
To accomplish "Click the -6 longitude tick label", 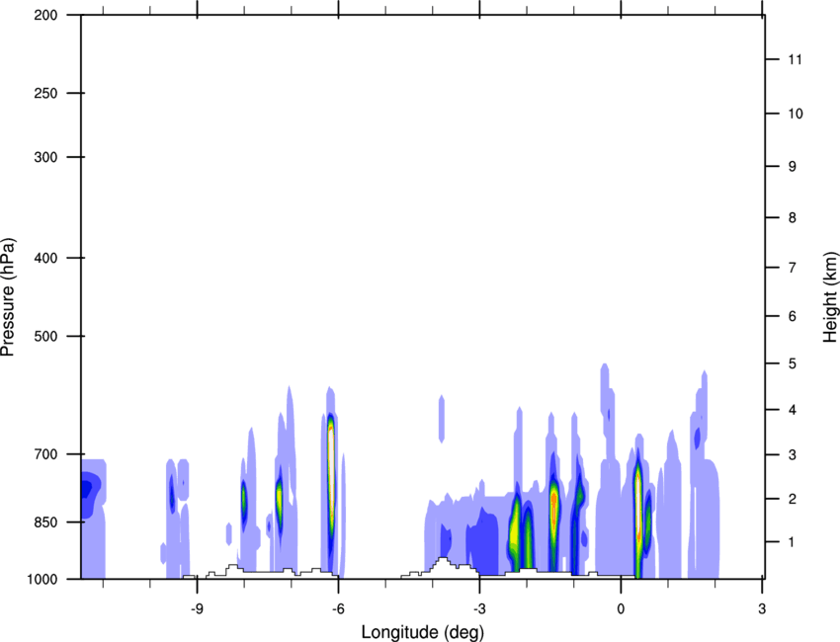I will click(338, 608).
